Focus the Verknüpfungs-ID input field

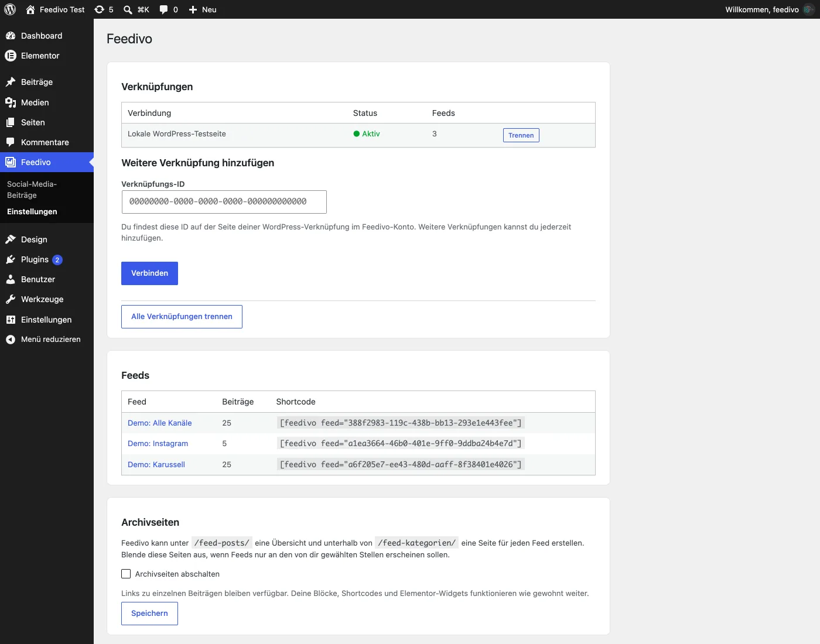tap(224, 202)
